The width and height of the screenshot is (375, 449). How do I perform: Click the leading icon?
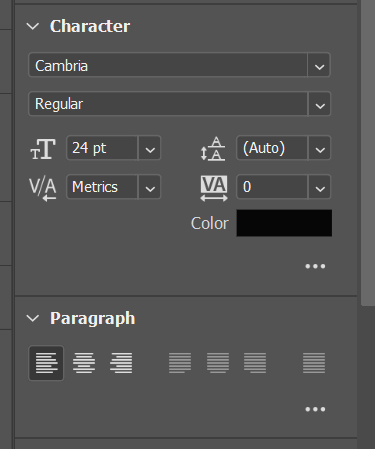(x=213, y=149)
